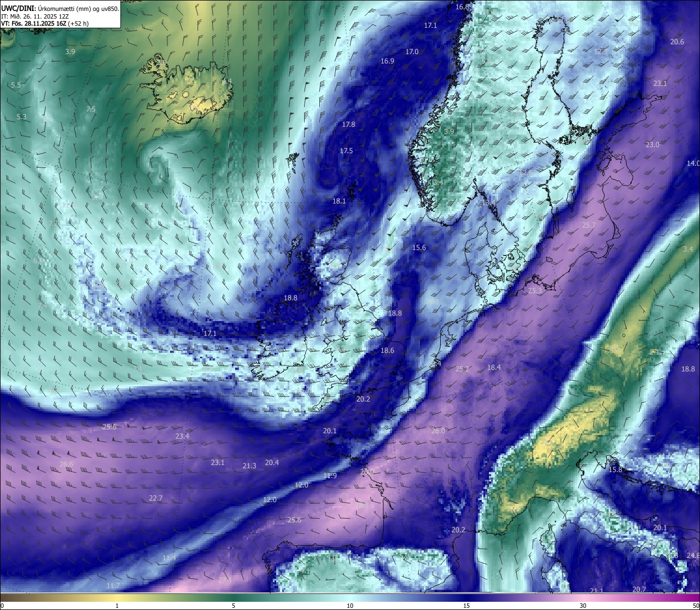Click the 23.4 value label
The height and width of the screenshot is (610, 700).
tap(182, 437)
